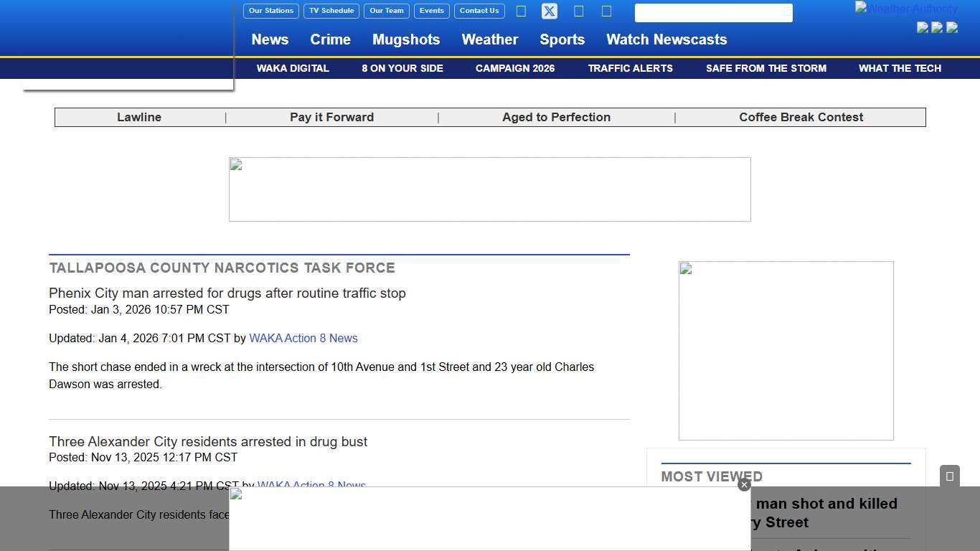
Task: Close the bottom banner ad overlay
Action: click(x=744, y=485)
